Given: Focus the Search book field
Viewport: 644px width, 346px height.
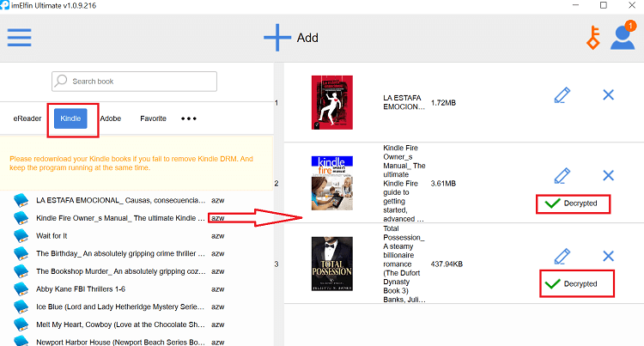Looking at the screenshot, I should pyautogui.click(x=134, y=82).
